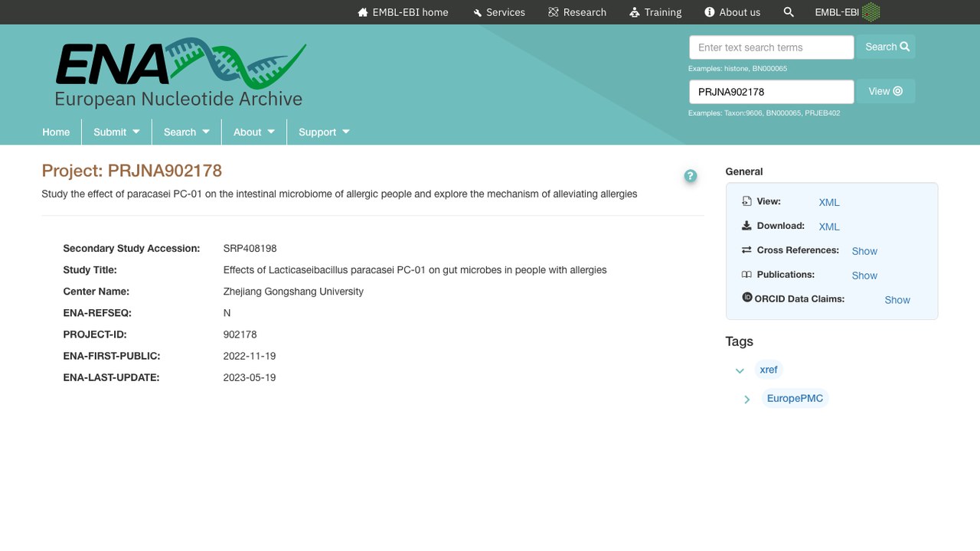980x551 pixels.
Task: Show Publications list
Action: click(x=864, y=275)
